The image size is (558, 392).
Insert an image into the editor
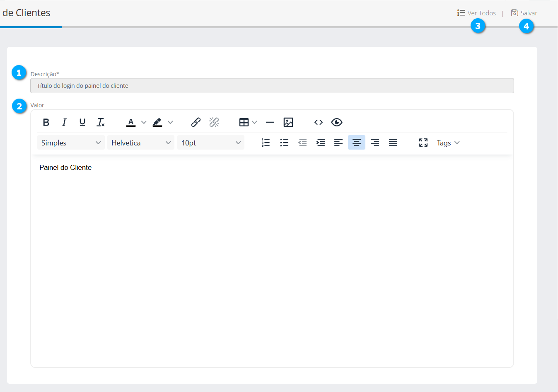(288, 122)
